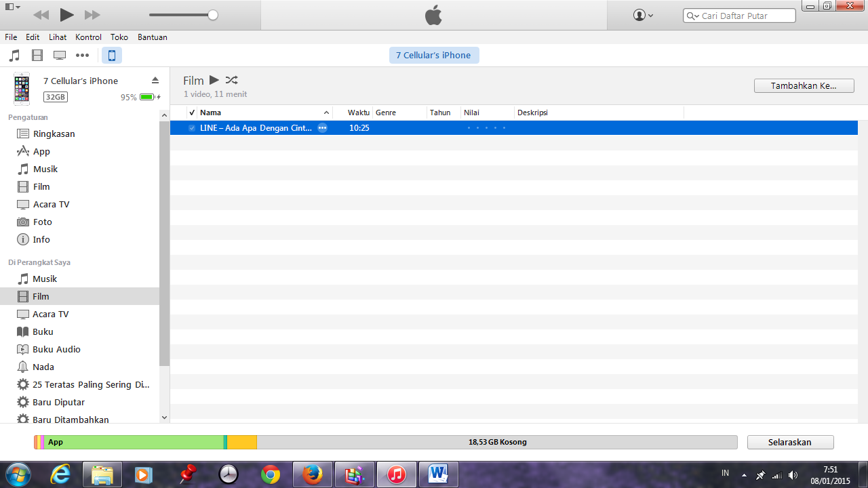The width and height of the screenshot is (868, 488).
Task: Open Acara TV under Pengaturan
Action: (43, 204)
